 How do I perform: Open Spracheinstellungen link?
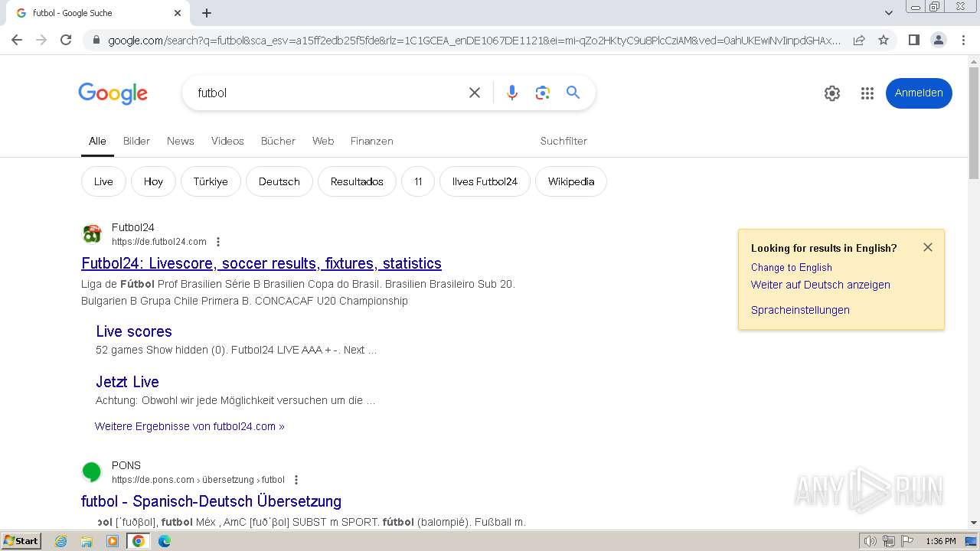click(x=800, y=310)
